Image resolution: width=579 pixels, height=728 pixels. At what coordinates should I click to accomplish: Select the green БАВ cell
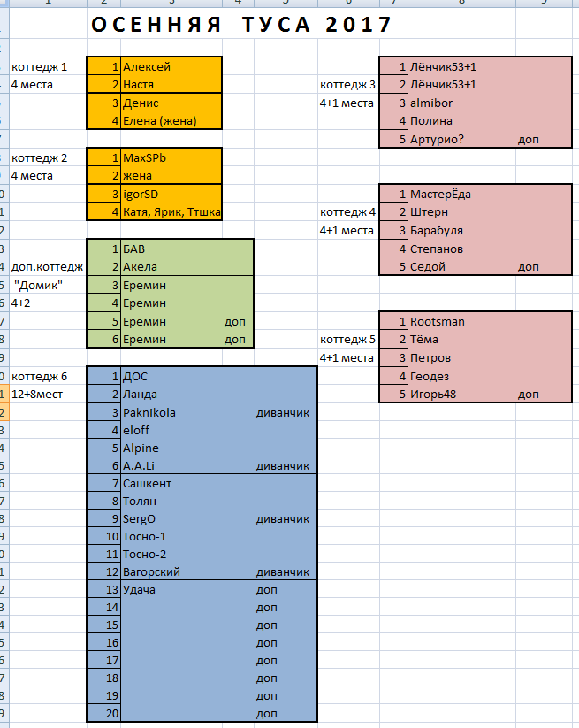click(x=171, y=249)
